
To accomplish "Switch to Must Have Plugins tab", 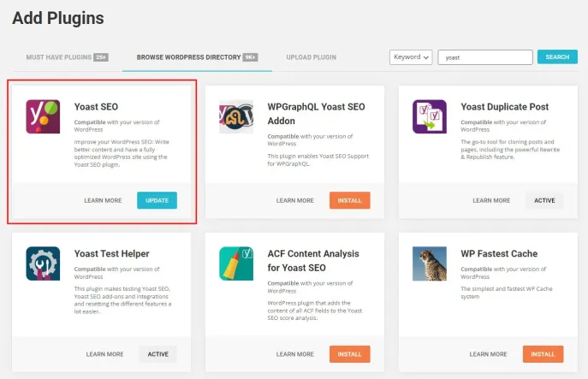I will click(65, 57).
